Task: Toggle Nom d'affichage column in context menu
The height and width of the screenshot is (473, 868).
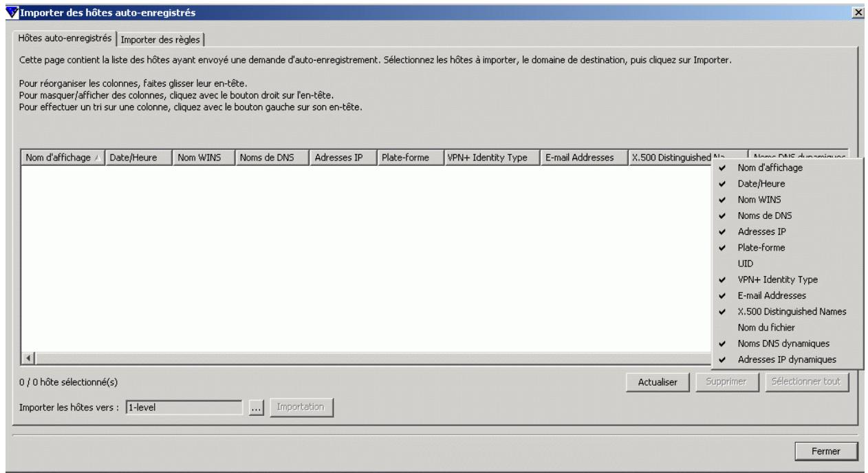Action: [x=788, y=167]
